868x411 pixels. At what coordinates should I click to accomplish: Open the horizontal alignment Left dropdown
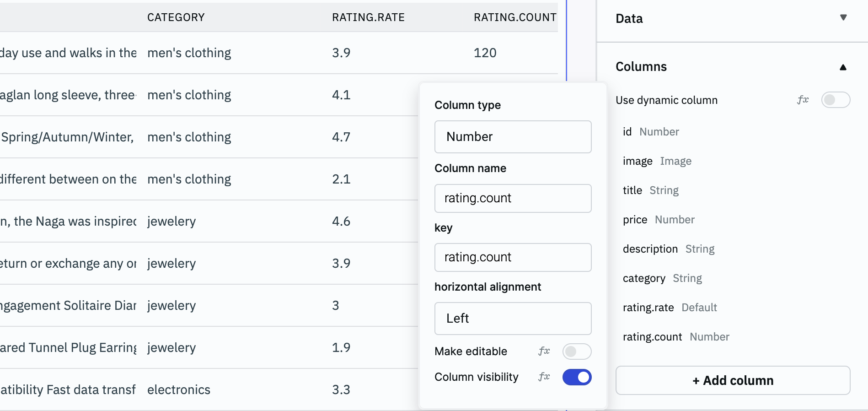tap(513, 319)
